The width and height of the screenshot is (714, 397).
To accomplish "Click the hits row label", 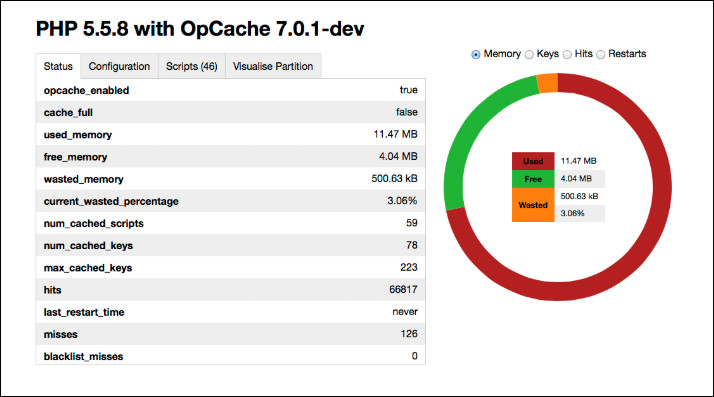I will pos(52,290).
